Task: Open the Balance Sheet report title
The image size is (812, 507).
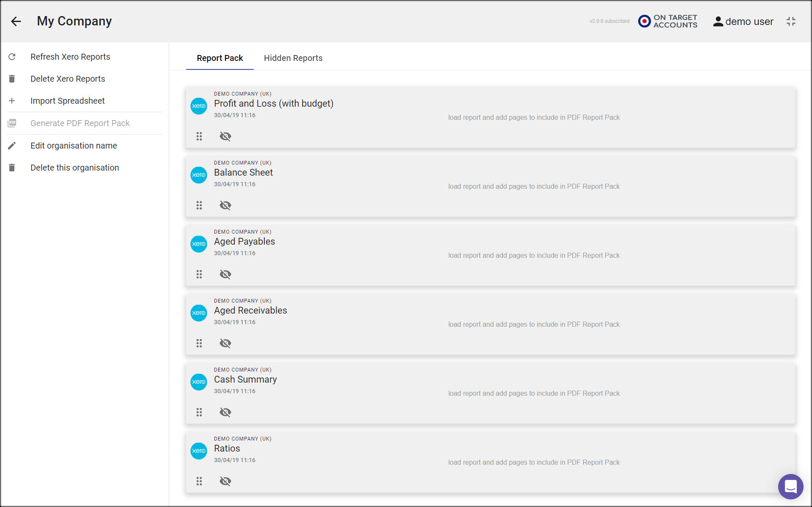Action: tap(243, 173)
